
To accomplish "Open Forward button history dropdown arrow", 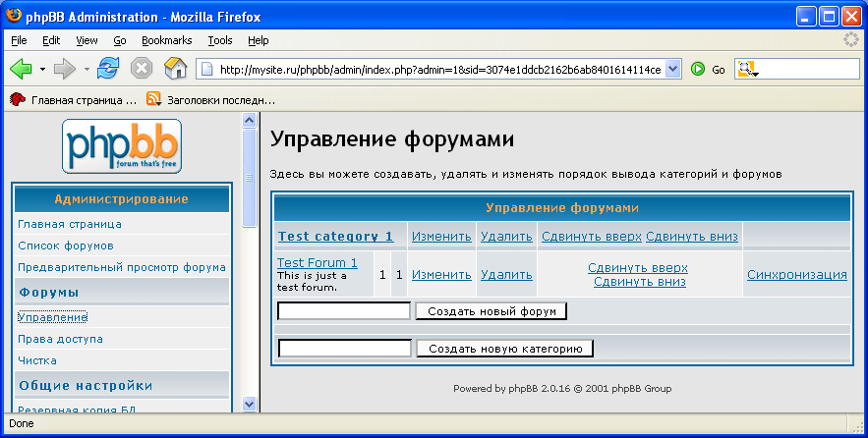I will click(x=87, y=69).
